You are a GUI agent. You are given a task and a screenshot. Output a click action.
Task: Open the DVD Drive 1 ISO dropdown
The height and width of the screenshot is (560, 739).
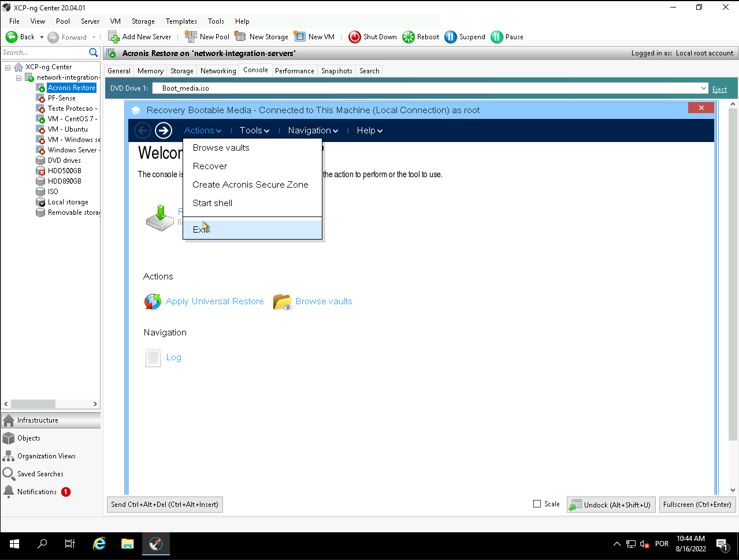(x=703, y=88)
